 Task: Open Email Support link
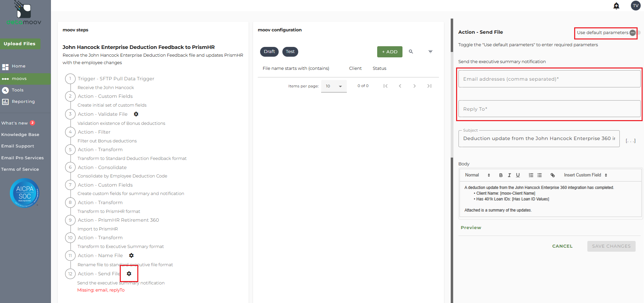pyautogui.click(x=18, y=146)
